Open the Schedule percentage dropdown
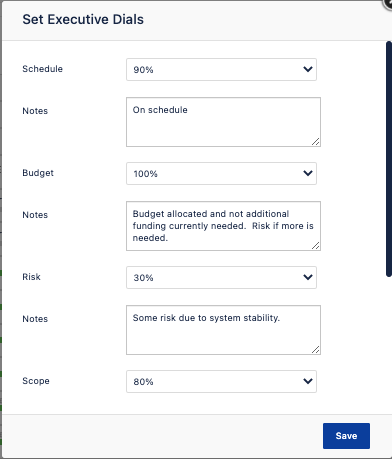This screenshot has height=459, width=392. pos(221,69)
